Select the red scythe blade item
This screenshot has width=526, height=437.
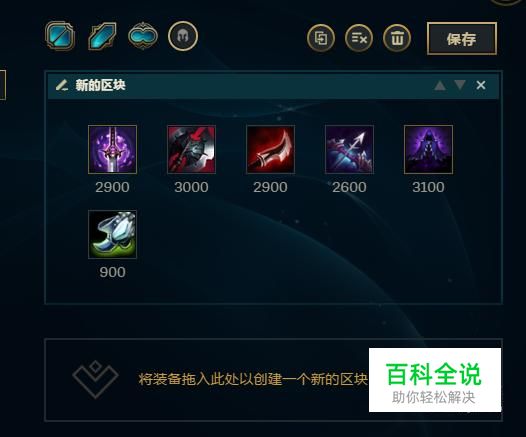[270, 149]
